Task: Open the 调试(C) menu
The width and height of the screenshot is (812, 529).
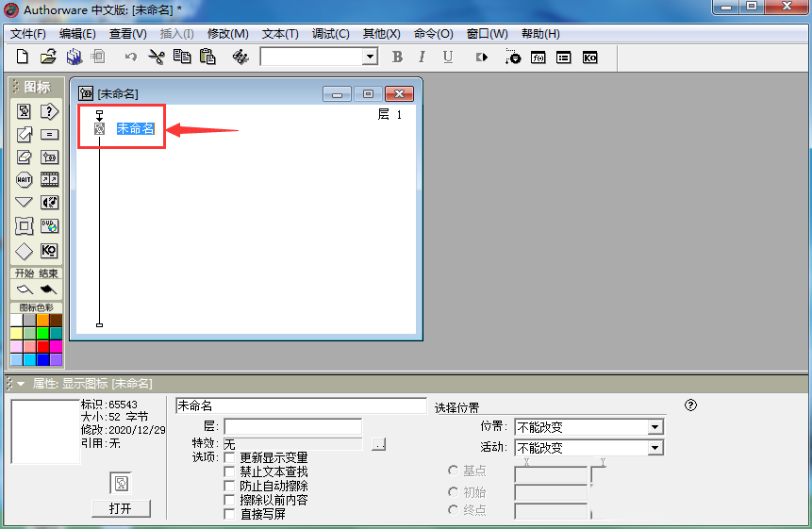Action: click(x=330, y=34)
